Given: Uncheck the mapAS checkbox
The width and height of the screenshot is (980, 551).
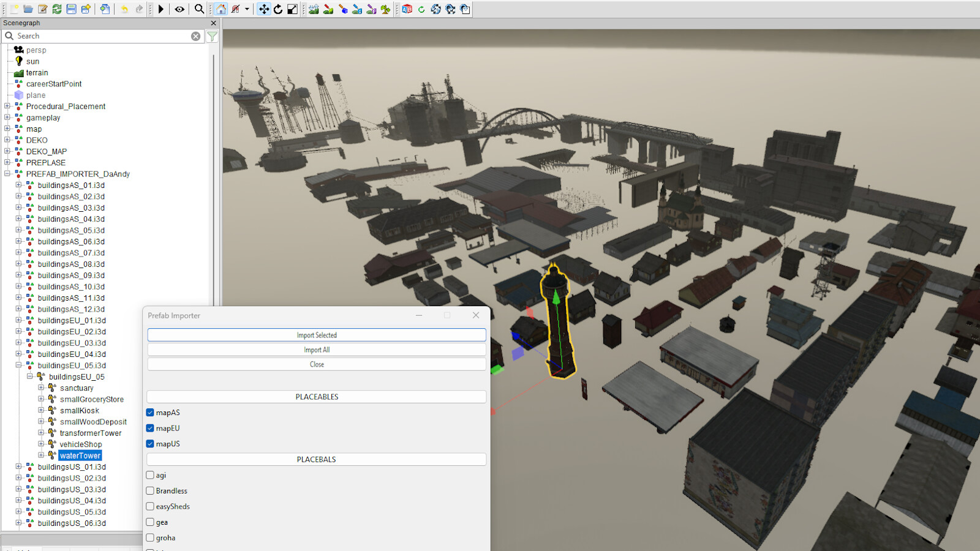Looking at the screenshot, I should tap(150, 413).
